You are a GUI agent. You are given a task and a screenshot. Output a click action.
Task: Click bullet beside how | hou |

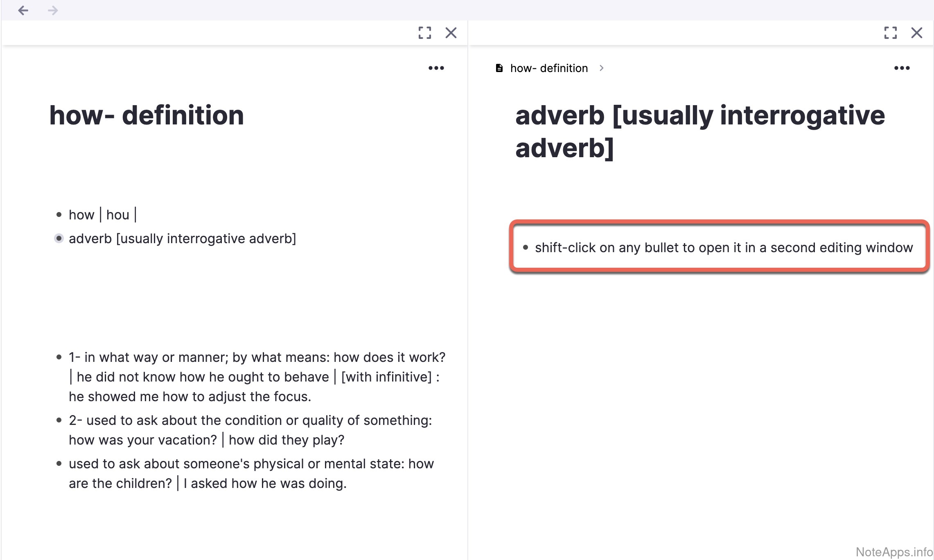pos(59,215)
